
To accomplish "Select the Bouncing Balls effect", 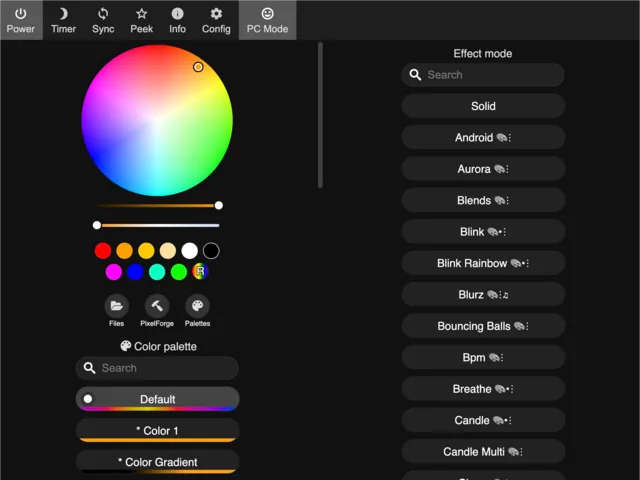I will 483,326.
